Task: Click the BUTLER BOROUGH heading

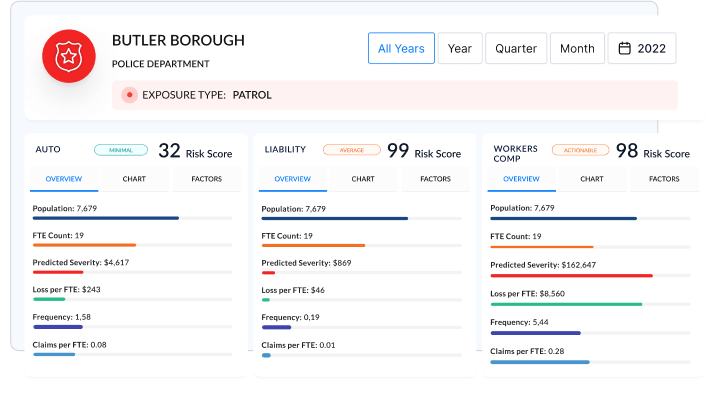Action: pos(178,41)
